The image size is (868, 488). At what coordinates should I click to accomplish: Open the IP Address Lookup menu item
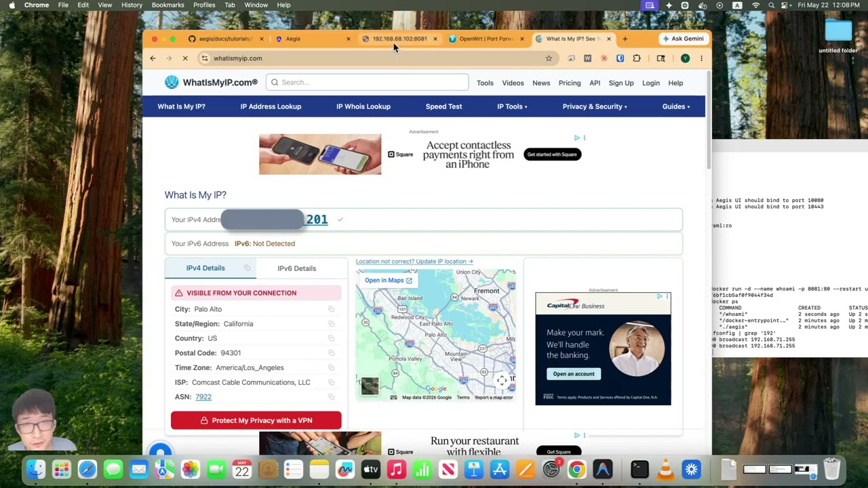[x=271, y=106]
